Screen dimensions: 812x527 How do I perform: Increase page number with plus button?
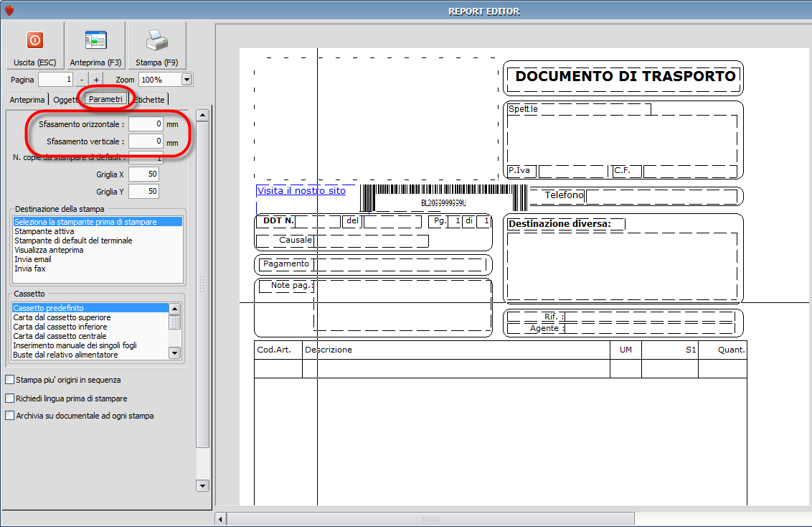pyautogui.click(x=96, y=80)
